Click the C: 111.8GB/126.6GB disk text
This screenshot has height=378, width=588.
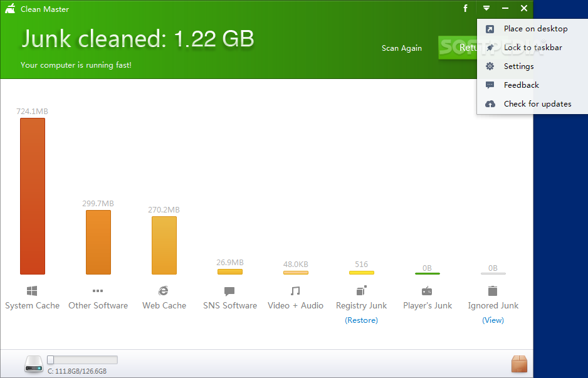click(x=77, y=371)
